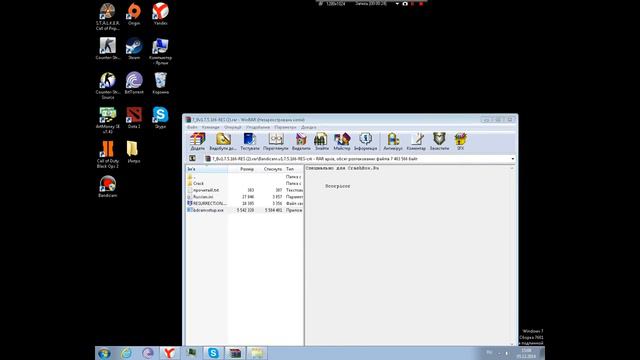Open the BitTorrent desktop shortcut
Viewport: 640px width, 360px height.
(134, 83)
